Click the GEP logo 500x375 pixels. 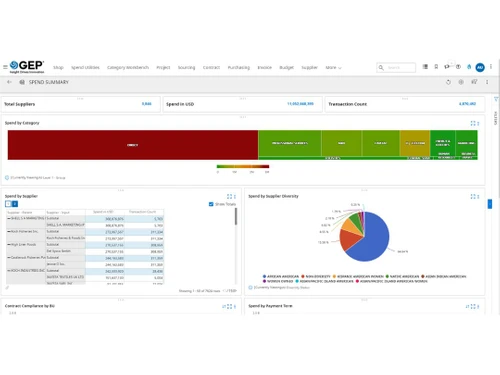27,67
